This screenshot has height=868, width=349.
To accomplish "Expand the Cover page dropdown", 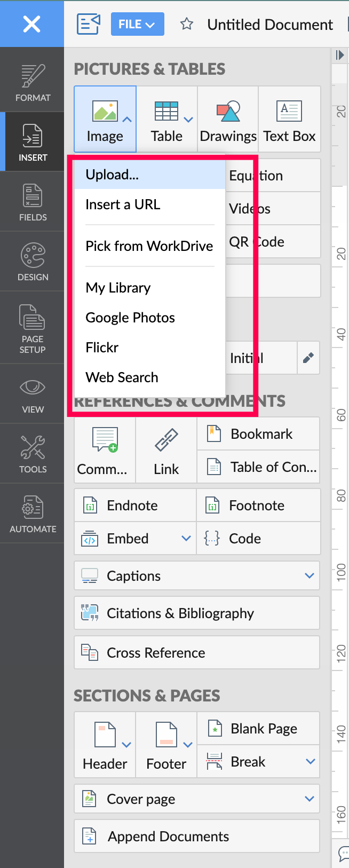I will click(309, 799).
